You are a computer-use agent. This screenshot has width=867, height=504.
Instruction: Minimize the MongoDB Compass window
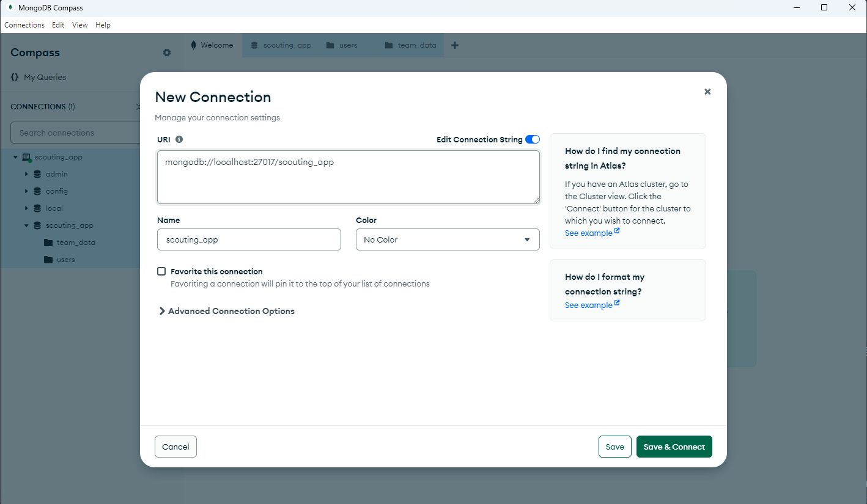(796, 8)
